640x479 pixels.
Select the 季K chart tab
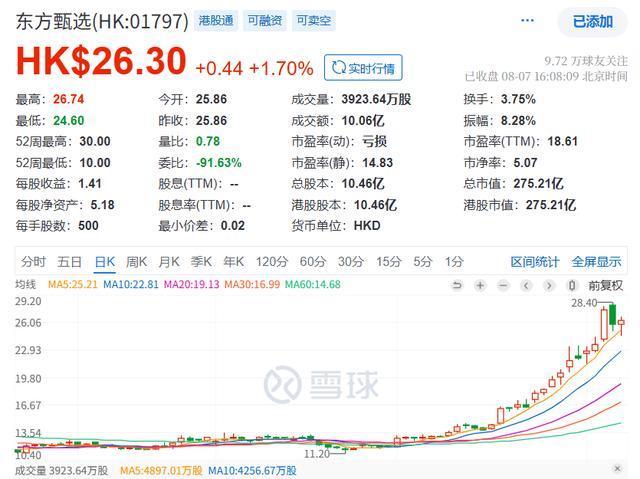(201, 262)
